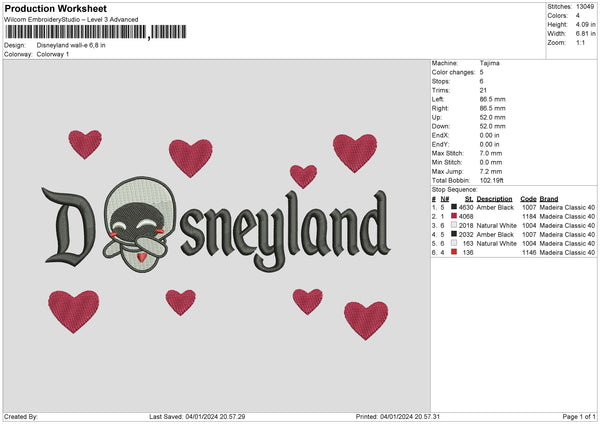600x424 pixels.
Task: Click the Stitches value 13049
Action: 585,7
